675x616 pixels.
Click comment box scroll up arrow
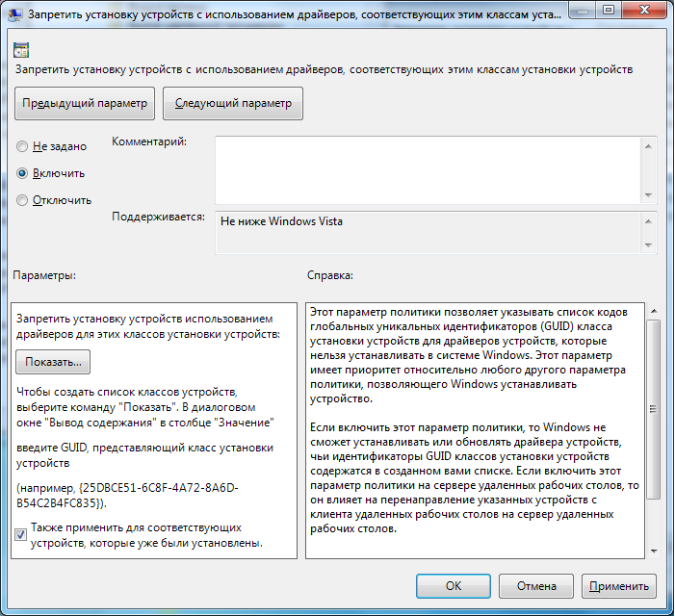[x=648, y=146]
